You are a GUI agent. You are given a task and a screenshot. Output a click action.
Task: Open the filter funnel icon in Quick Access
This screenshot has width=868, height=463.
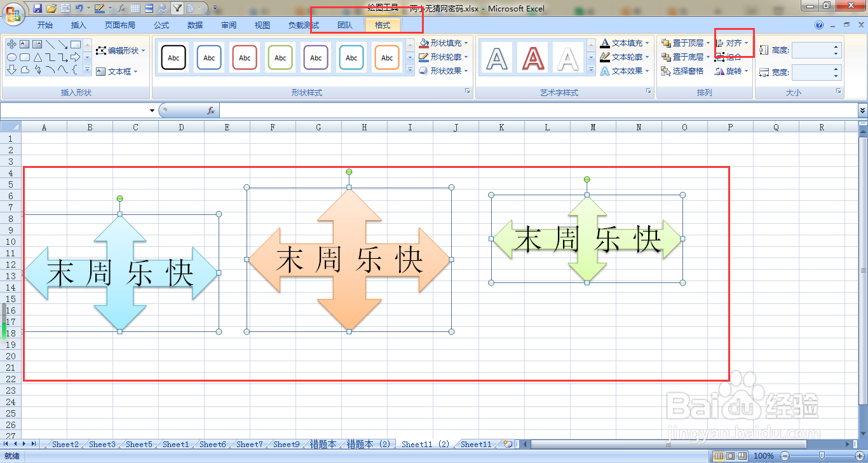pyautogui.click(x=177, y=8)
